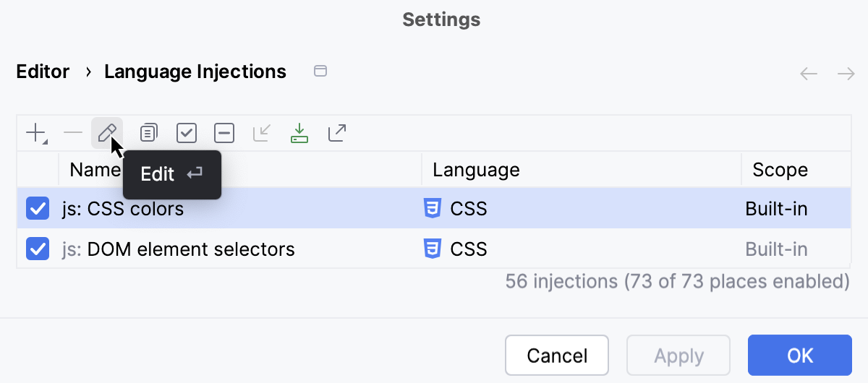Click the Disable selected injections icon

point(224,133)
